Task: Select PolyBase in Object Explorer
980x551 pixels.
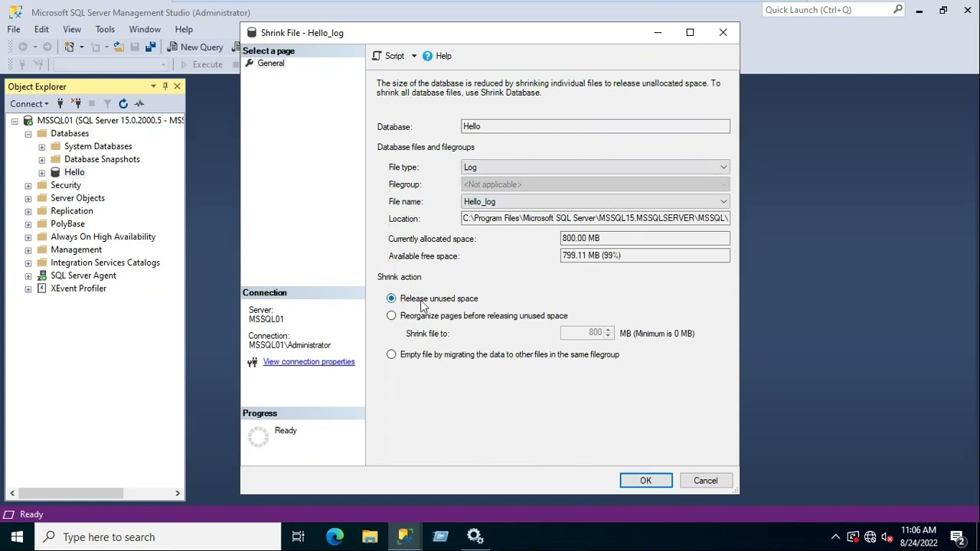Action: coord(67,224)
